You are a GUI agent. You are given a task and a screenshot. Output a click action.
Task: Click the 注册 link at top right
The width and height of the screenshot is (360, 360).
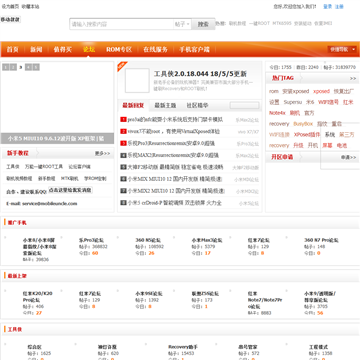pyautogui.click(x=339, y=6)
